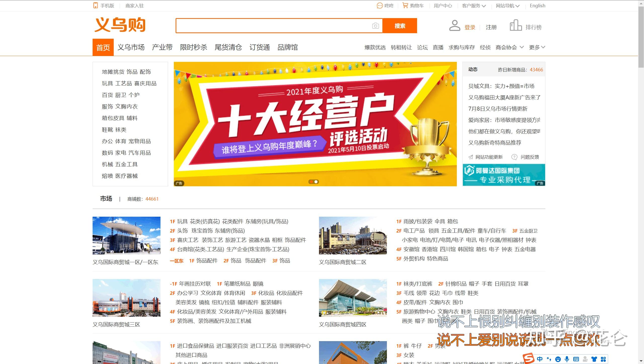This screenshot has width=644, height=364.
Task: Open the 商家入驻 link
Action: click(x=135, y=6)
